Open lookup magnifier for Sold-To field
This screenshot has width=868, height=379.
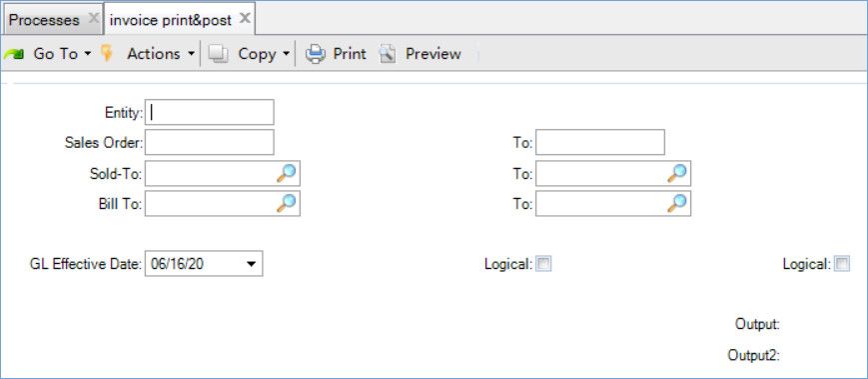coord(287,173)
